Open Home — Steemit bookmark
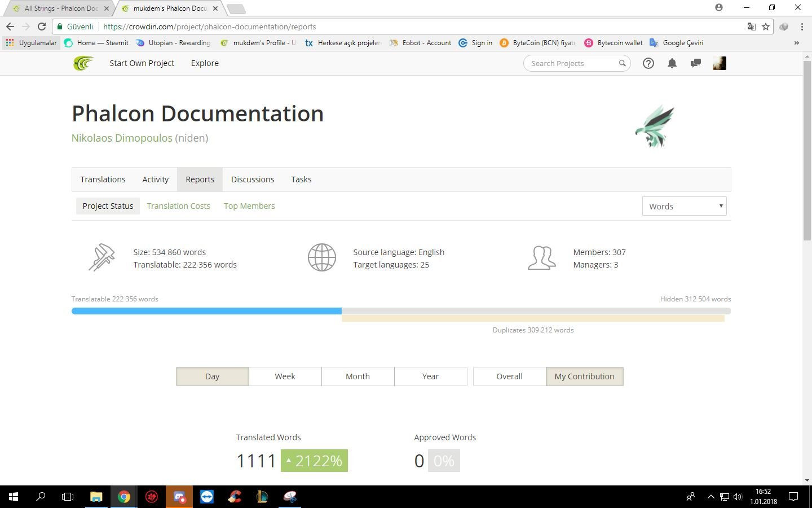This screenshot has height=508, width=812. click(96, 43)
